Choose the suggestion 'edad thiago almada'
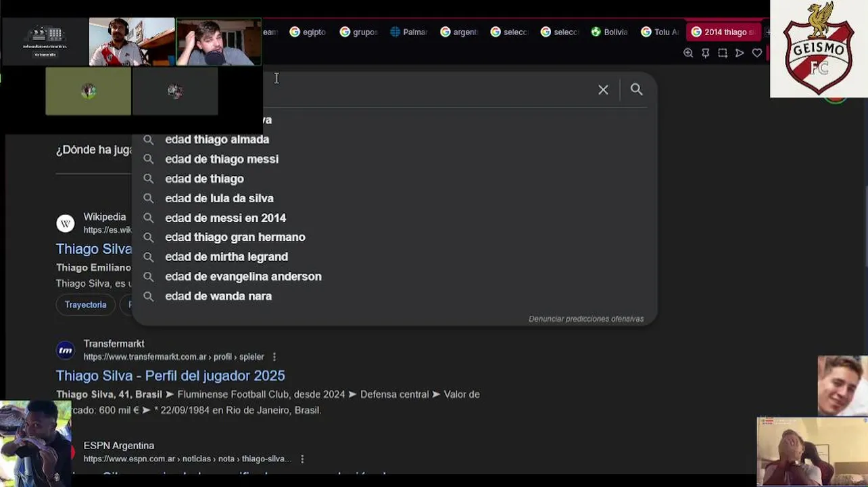This screenshot has height=487, width=868. [217, 139]
